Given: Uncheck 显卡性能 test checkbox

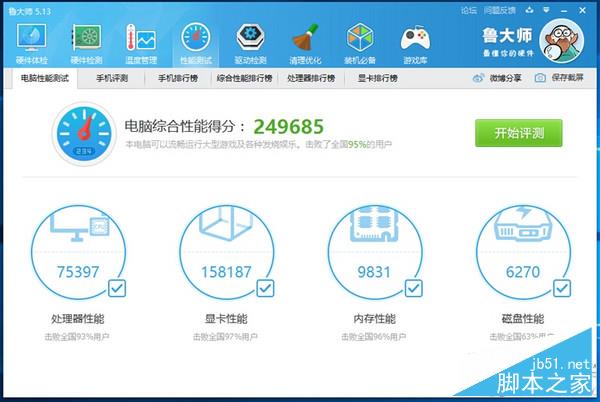Looking at the screenshot, I should tap(265, 288).
